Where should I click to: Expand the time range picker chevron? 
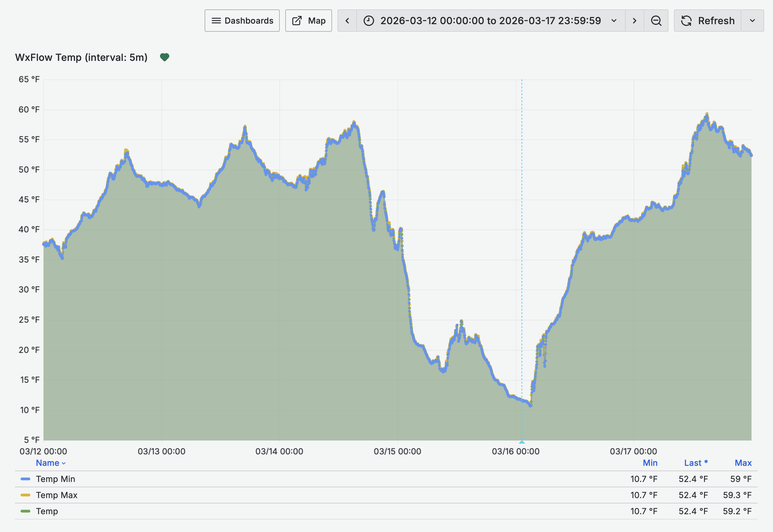click(x=614, y=21)
